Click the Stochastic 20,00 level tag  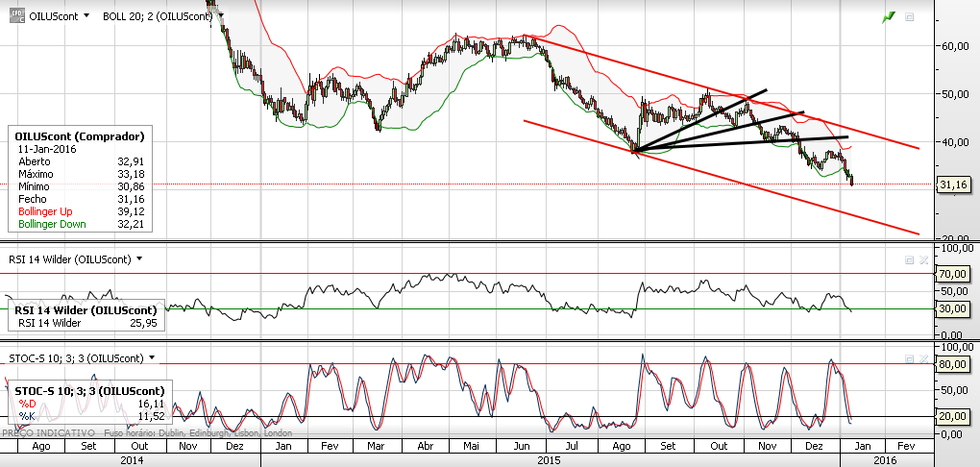952,416
